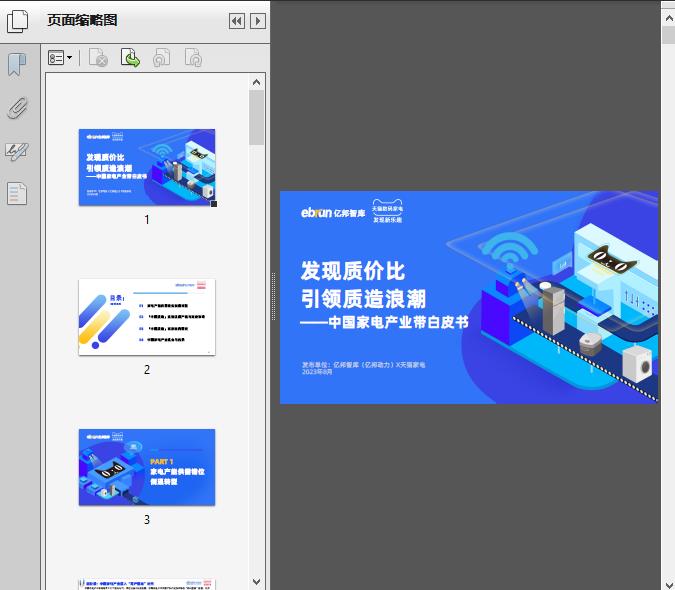Viewport: 675px width, 590px height.
Task: Click the delete pages icon
Action: point(98,58)
